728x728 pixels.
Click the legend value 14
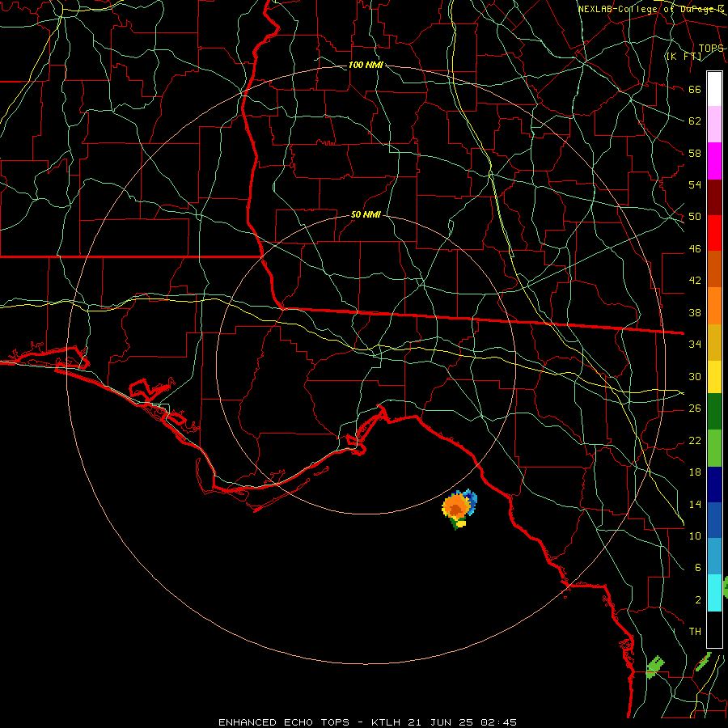(x=695, y=504)
